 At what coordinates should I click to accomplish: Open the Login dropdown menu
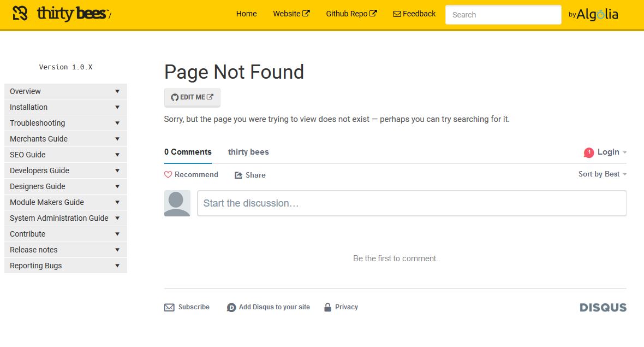611,152
